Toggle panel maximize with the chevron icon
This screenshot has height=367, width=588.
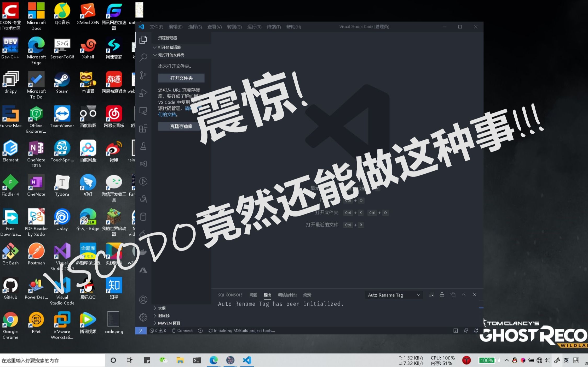tap(464, 295)
